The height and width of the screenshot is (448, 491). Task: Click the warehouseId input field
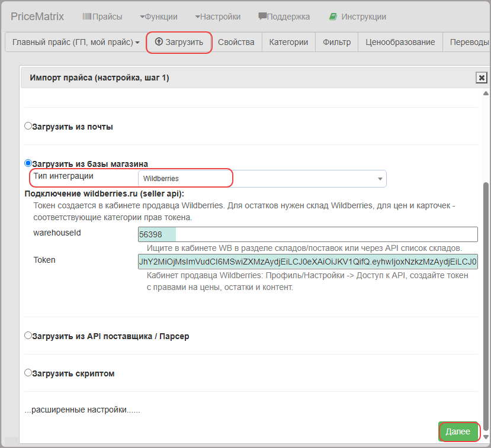308,234
